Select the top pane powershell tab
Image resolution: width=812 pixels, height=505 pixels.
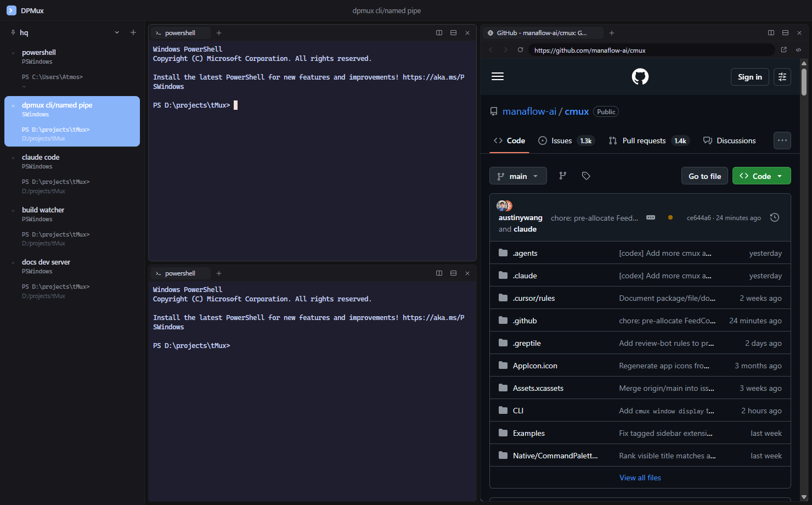180,33
